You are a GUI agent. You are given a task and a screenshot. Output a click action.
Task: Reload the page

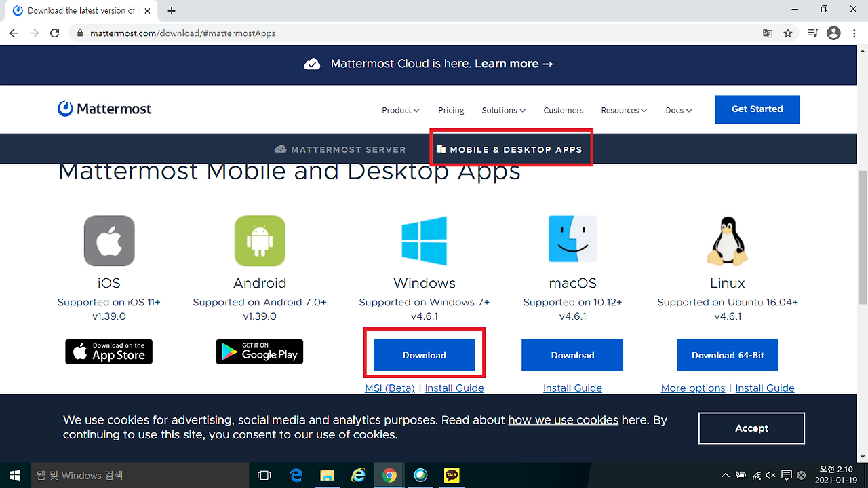coord(56,33)
